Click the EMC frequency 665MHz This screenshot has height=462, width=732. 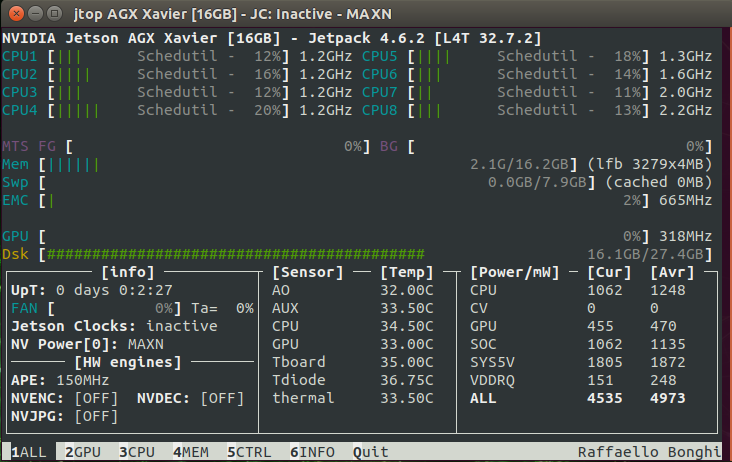click(685, 201)
